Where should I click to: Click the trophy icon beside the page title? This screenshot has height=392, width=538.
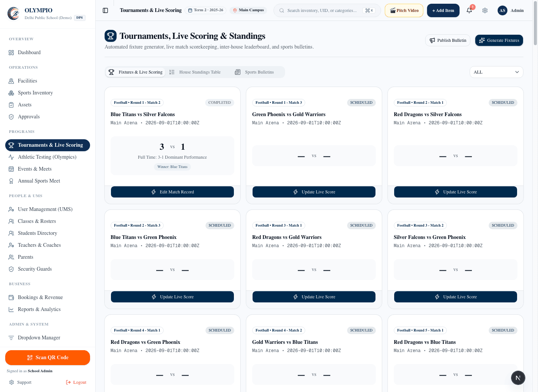click(x=111, y=36)
